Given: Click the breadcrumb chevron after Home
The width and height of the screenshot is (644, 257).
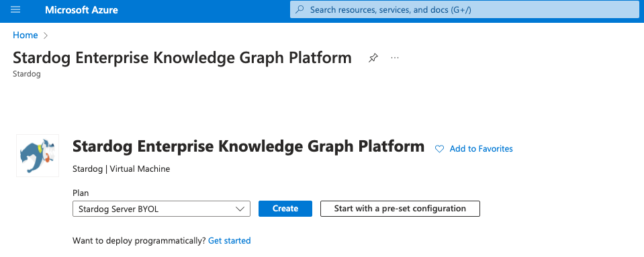Looking at the screenshot, I should pyautogui.click(x=46, y=36).
